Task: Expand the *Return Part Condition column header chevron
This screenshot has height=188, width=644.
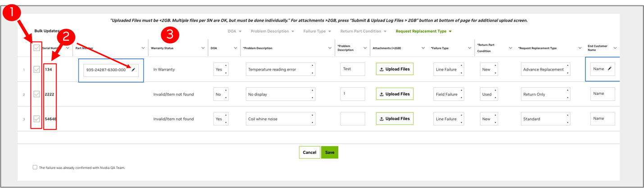Action: [x=510, y=48]
